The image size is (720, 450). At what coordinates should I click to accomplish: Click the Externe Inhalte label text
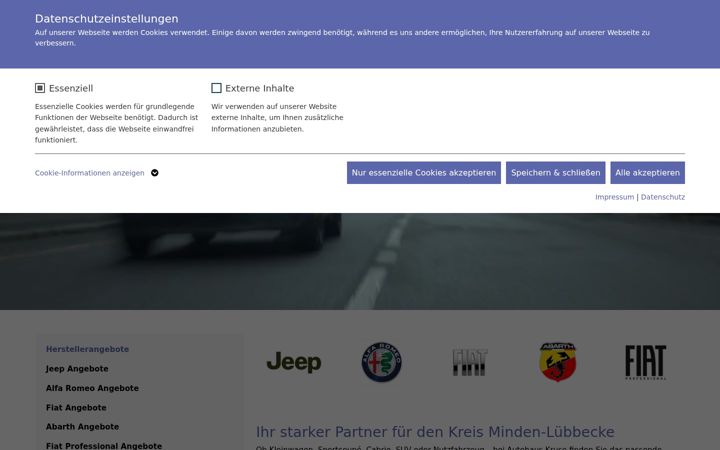[260, 88]
